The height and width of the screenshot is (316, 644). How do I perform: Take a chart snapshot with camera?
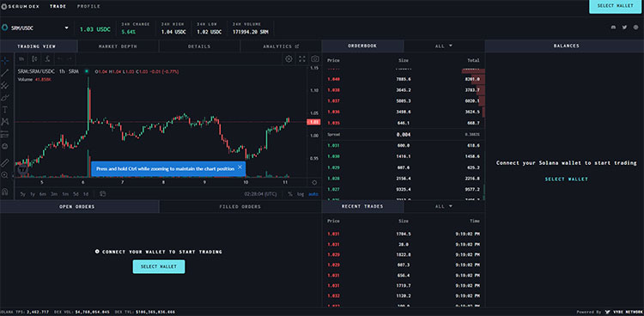click(315, 58)
